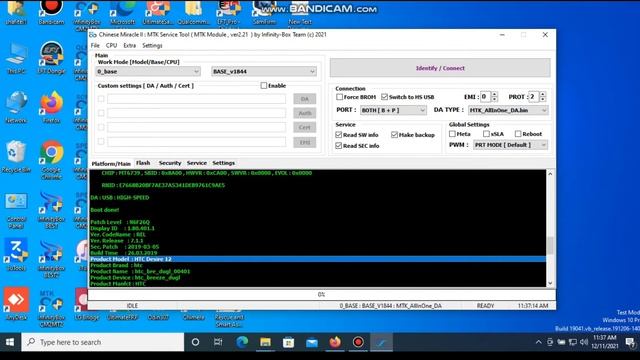Screen dimensions: 640x360
Task: Enable custom DA / Auth / Cert settings
Action: (264, 86)
